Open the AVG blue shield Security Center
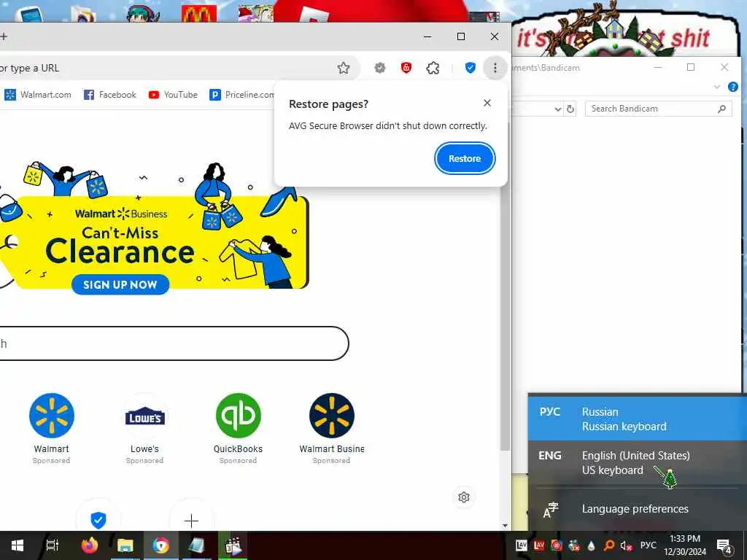747x560 pixels. coord(471,68)
